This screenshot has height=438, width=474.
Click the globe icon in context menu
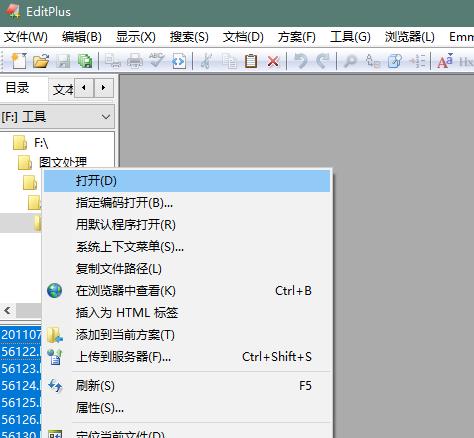pyautogui.click(x=54, y=291)
